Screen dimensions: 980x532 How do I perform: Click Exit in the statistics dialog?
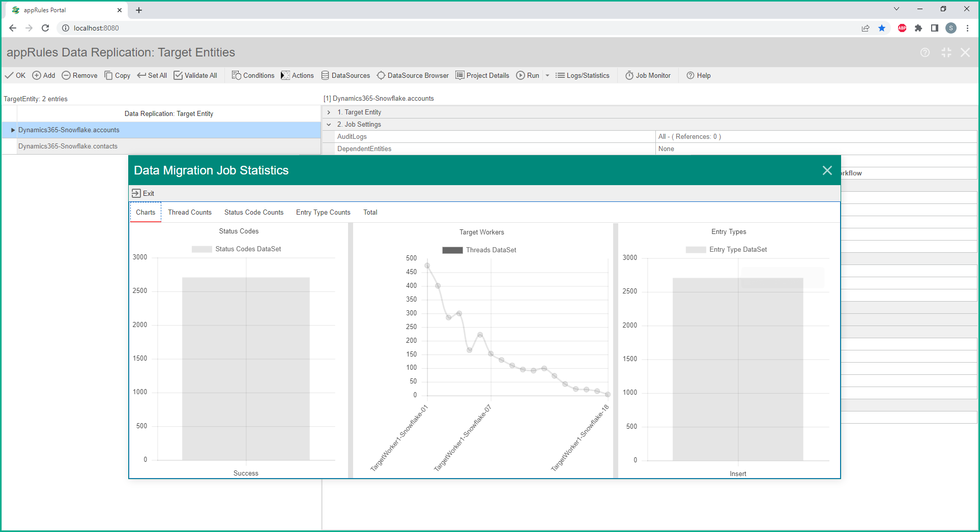click(x=143, y=193)
